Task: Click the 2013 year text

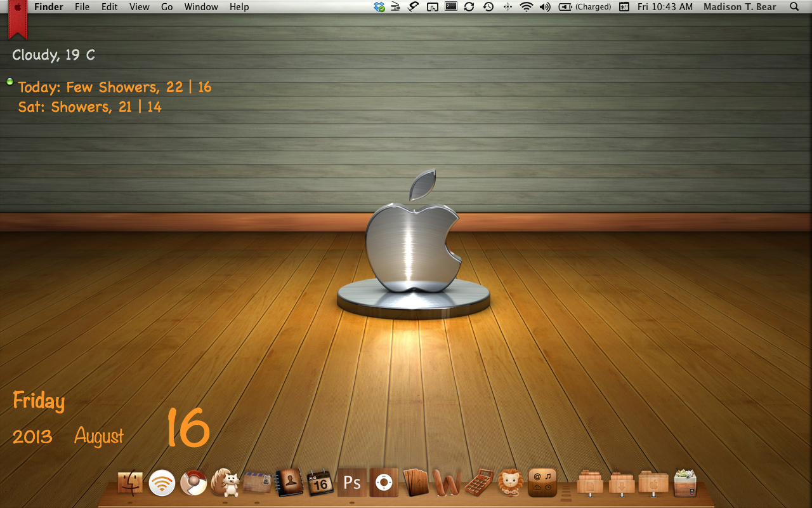Action: click(x=32, y=437)
